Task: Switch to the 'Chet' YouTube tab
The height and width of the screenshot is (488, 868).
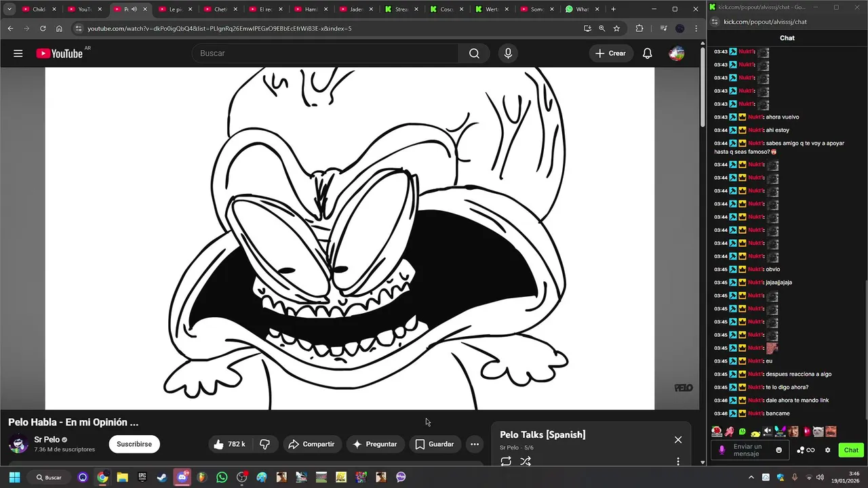Action: point(220,9)
